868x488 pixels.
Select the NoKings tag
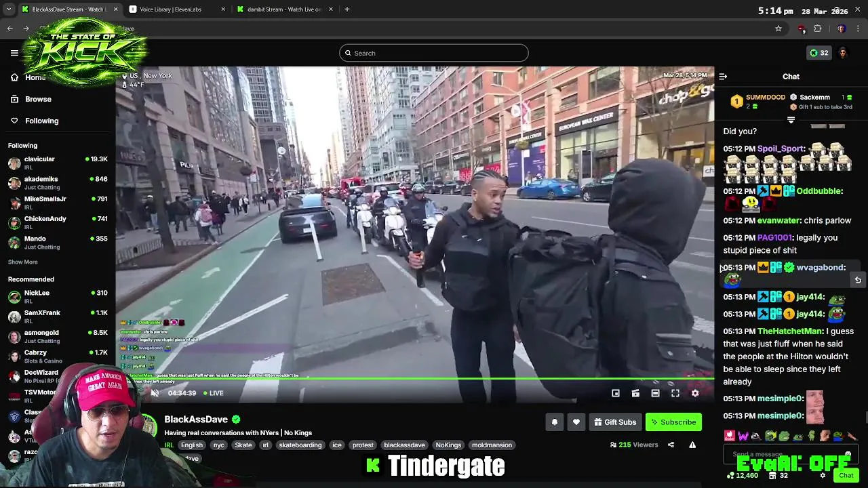[448, 445]
